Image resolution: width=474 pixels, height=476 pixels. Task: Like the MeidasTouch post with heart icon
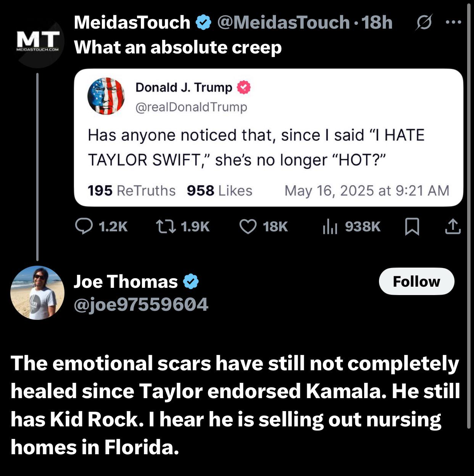pos(248,226)
